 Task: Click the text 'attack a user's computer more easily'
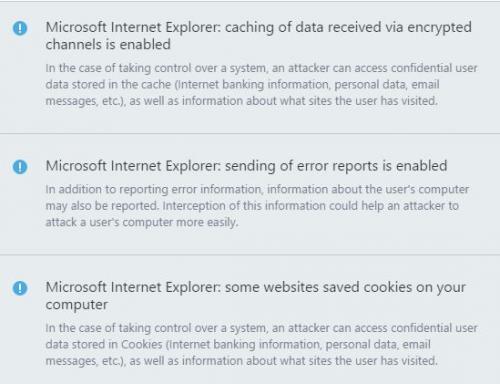click(x=142, y=222)
